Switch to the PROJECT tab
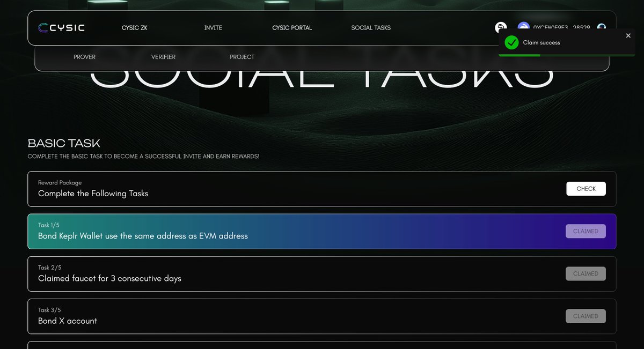644x349 pixels. pyautogui.click(x=242, y=57)
